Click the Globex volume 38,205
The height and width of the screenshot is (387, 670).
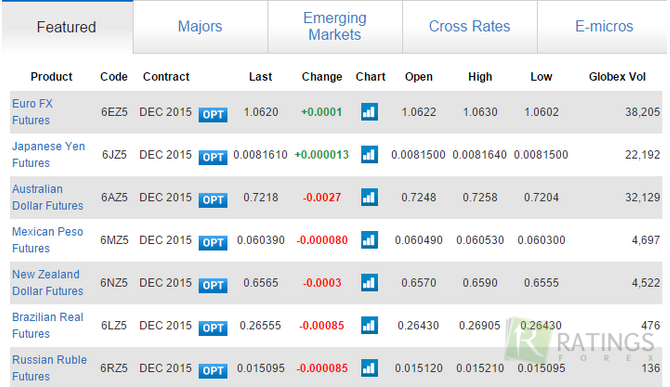point(643,112)
